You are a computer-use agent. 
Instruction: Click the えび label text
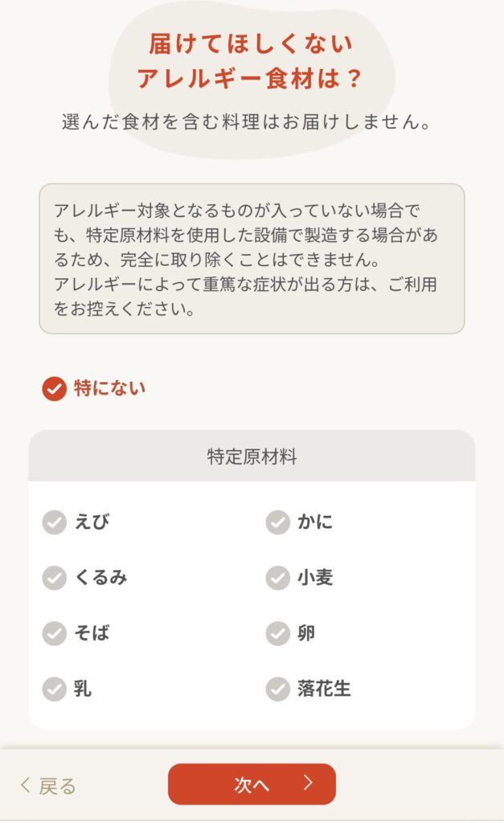[x=92, y=522]
